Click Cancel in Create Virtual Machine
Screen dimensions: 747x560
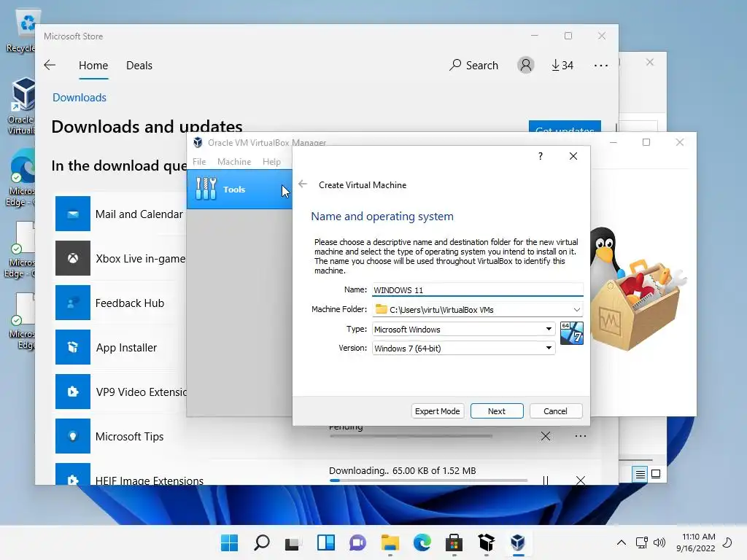(555, 411)
